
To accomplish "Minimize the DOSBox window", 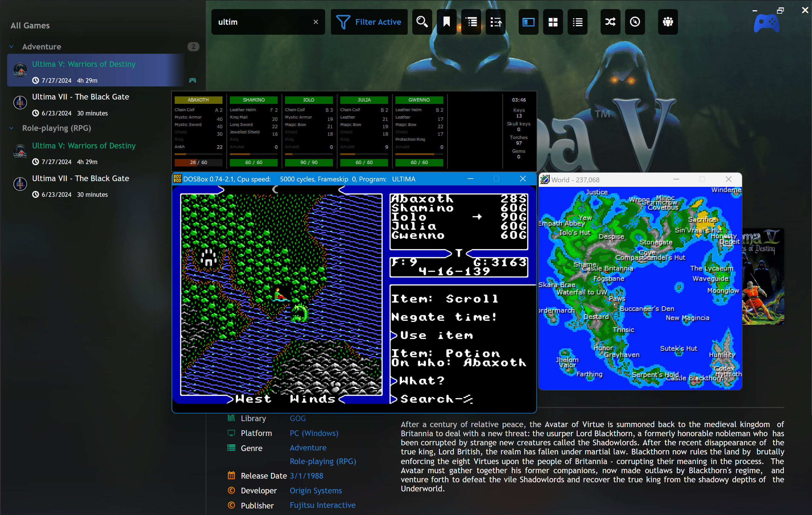I will coord(470,179).
